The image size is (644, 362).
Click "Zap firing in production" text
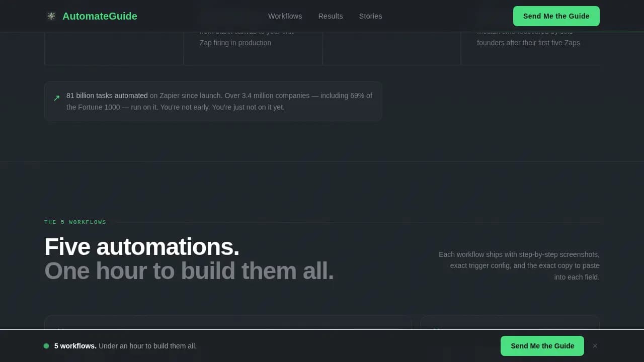tap(235, 43)
